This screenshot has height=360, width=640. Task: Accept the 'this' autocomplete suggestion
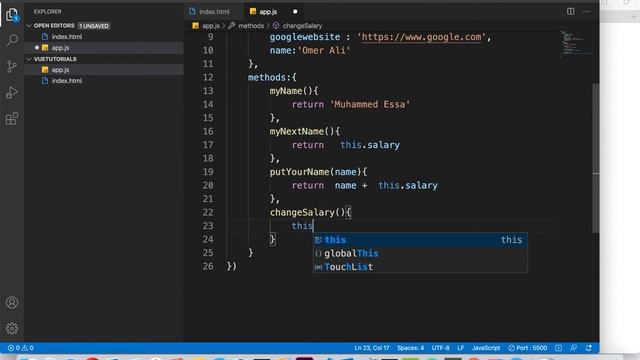click(420, 240)
